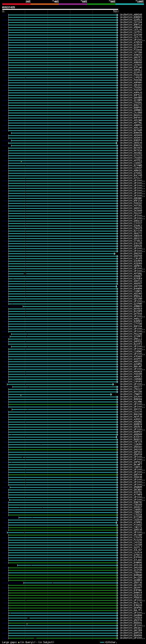The width and height of the screenshot is (146, 644).
Task: Click the purple ~60% identity legend bar
Action: coord(73,4)
